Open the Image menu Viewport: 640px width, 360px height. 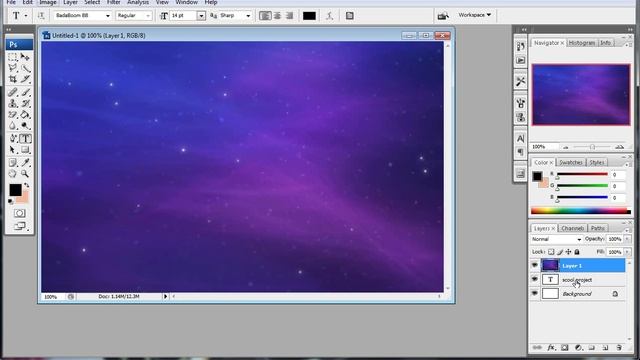tap(48, 2)
